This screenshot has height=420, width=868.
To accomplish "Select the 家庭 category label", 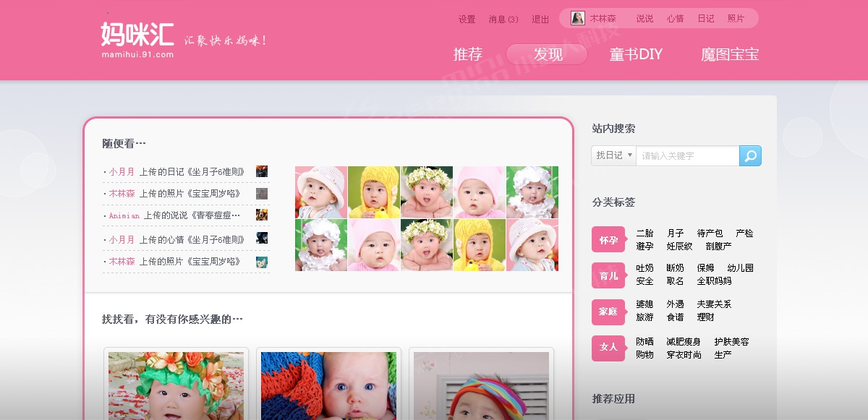I will 608,312.
